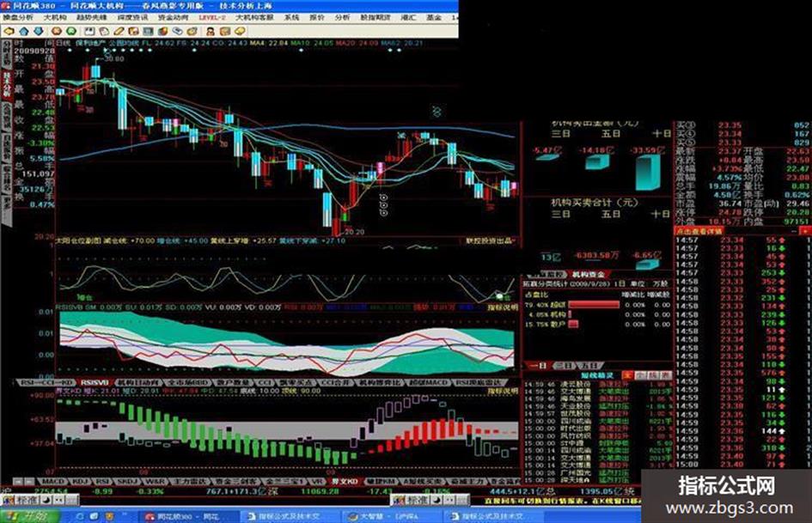
Task: Select the RSI-CCI-KD indicator tab
Action: tap(46, 382)
